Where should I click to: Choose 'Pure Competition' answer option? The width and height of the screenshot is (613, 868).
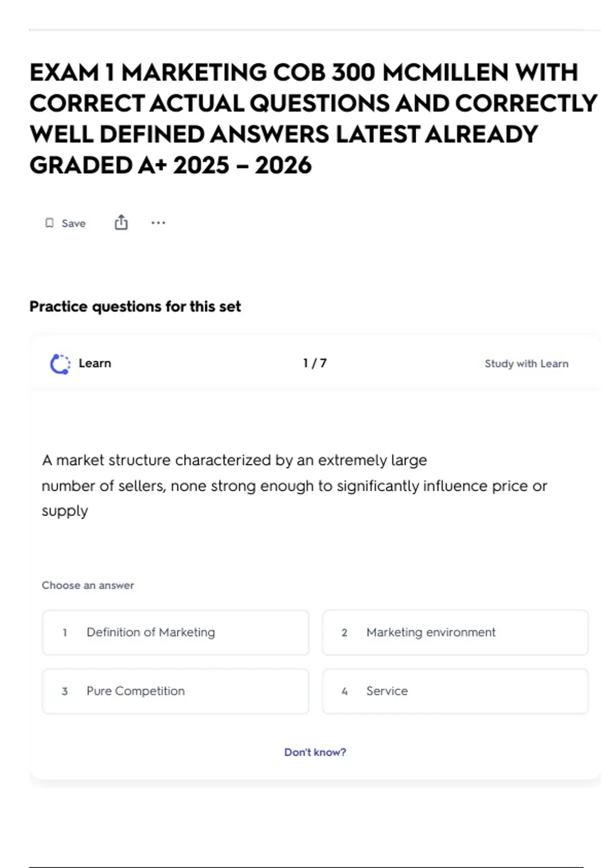click(176, 691)
